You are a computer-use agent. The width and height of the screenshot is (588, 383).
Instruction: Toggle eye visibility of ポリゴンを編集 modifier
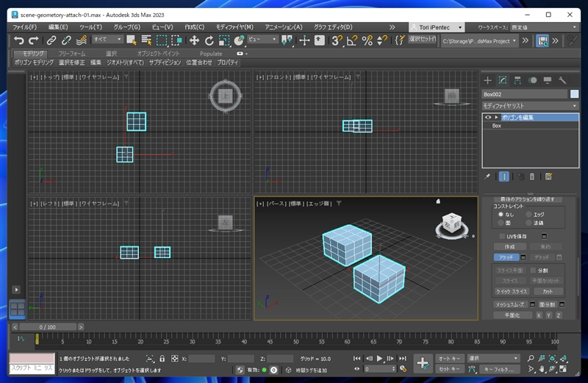(488, 118)
